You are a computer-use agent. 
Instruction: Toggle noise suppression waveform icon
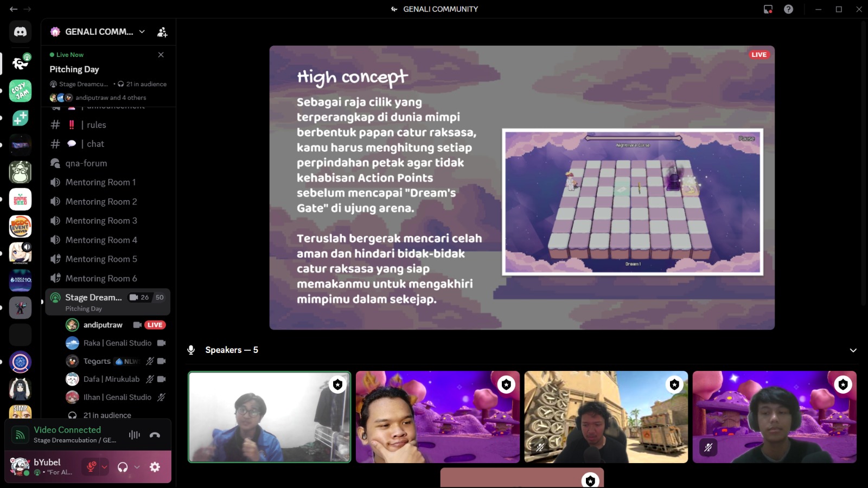[134, 435]
